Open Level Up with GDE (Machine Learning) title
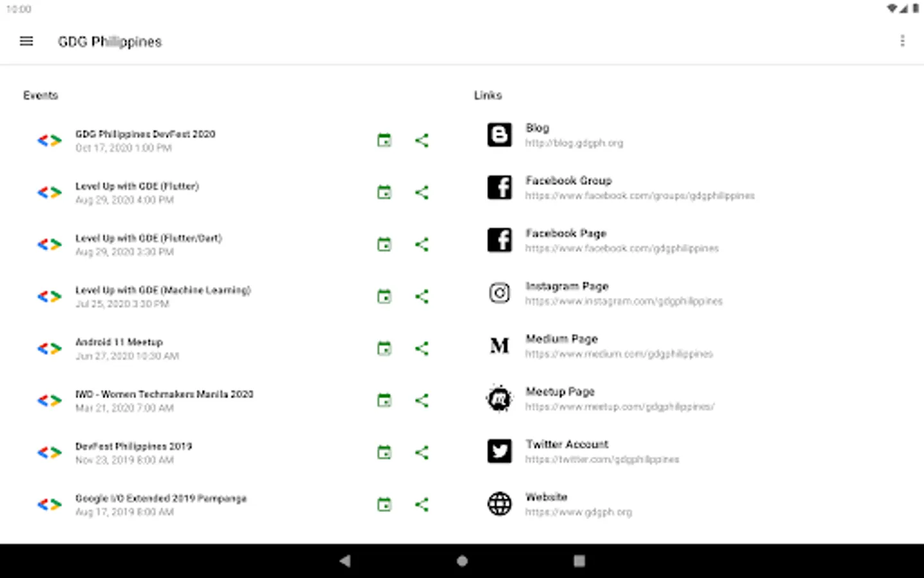This screenshot has height=578, width=924. point(163,290)
